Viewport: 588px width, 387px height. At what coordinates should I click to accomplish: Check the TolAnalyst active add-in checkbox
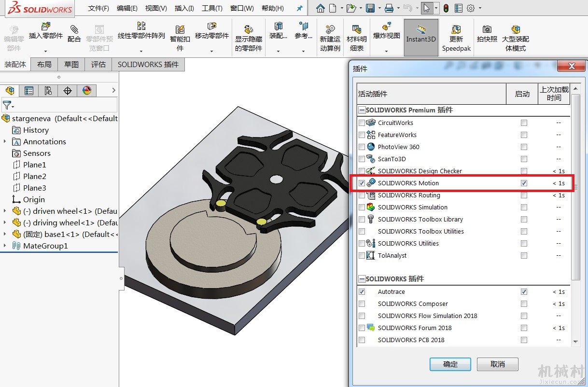[x=362, y=255]
